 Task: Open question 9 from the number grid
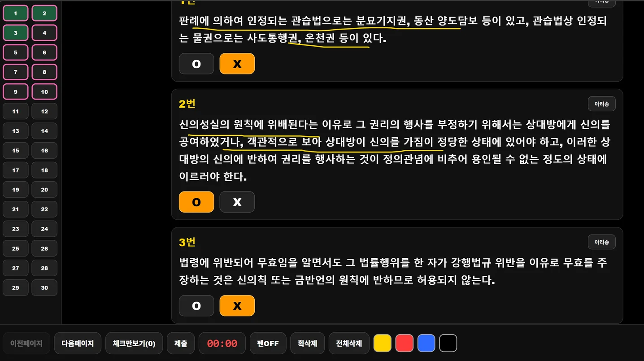pyautogui.click(x=16, y=91)
